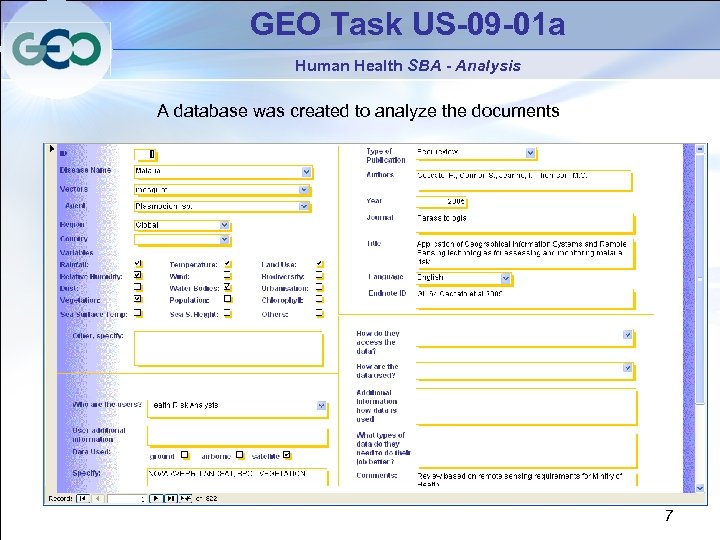Viewport: 720px width, 540px height.
Task: Open the Language dropdown
Action: point(505,278)
